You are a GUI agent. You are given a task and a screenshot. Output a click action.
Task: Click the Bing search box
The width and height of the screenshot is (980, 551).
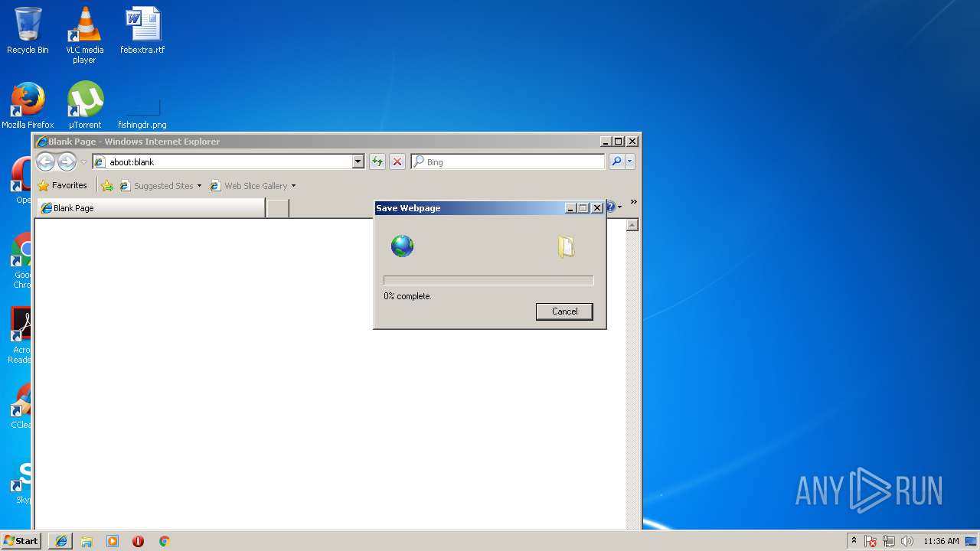coord(508,161)
